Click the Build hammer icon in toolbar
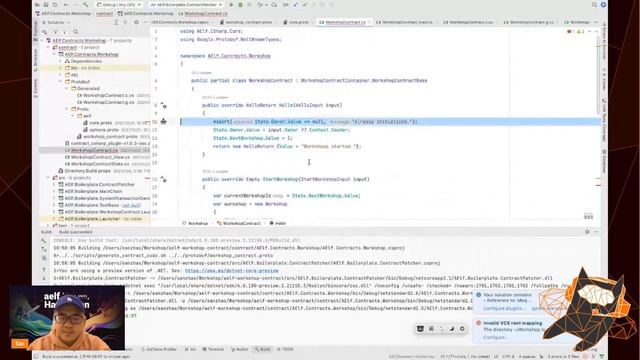The width and height of the screenshot is (640, 360). pyautogui.click(x=85, y=4)
